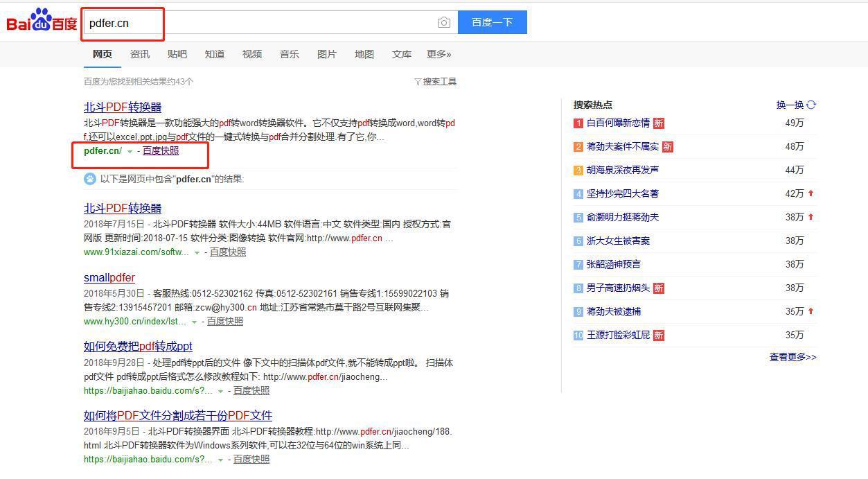
Task: Expand arrow beside www.hy300.cn result URL
Action: 194,322
